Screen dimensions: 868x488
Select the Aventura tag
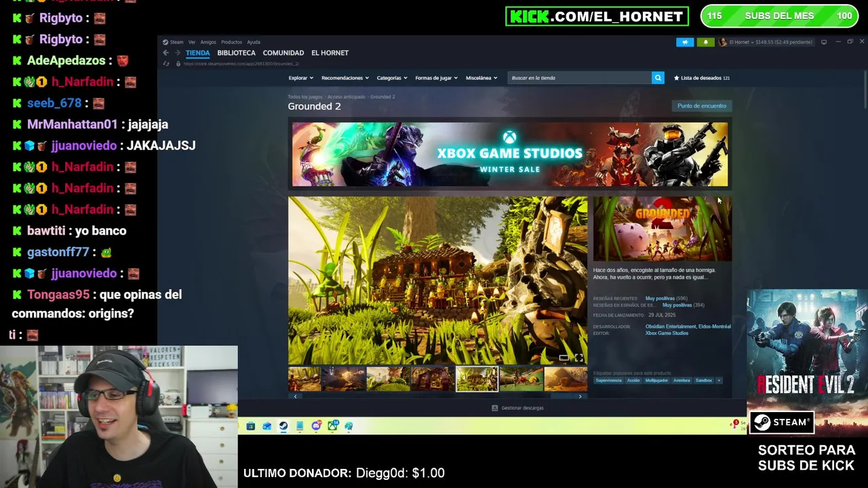click(x=682, y=380)
